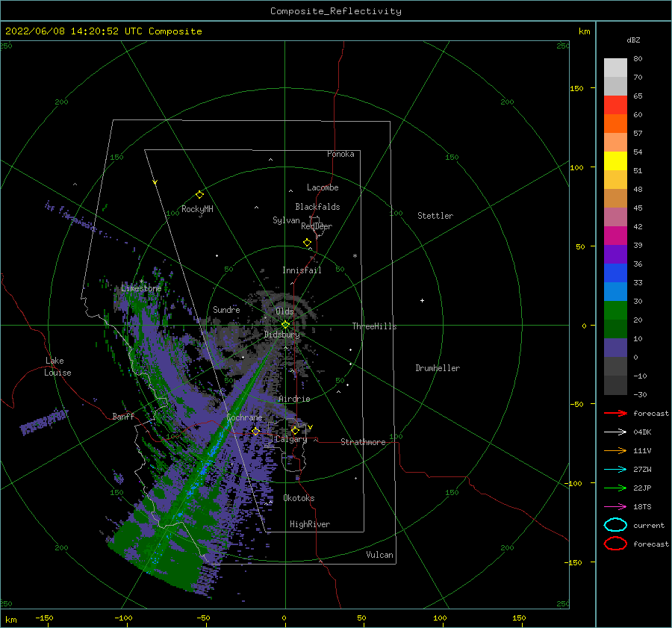672x628 pixels.
Task: Click the white 04DK arrow icon
Action: (615, 432)
